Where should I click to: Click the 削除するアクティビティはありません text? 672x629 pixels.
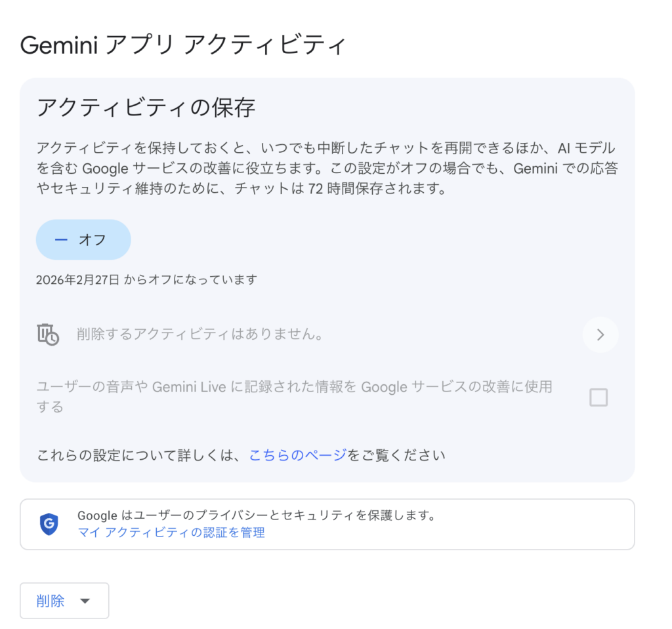click(x=200, y=335)
